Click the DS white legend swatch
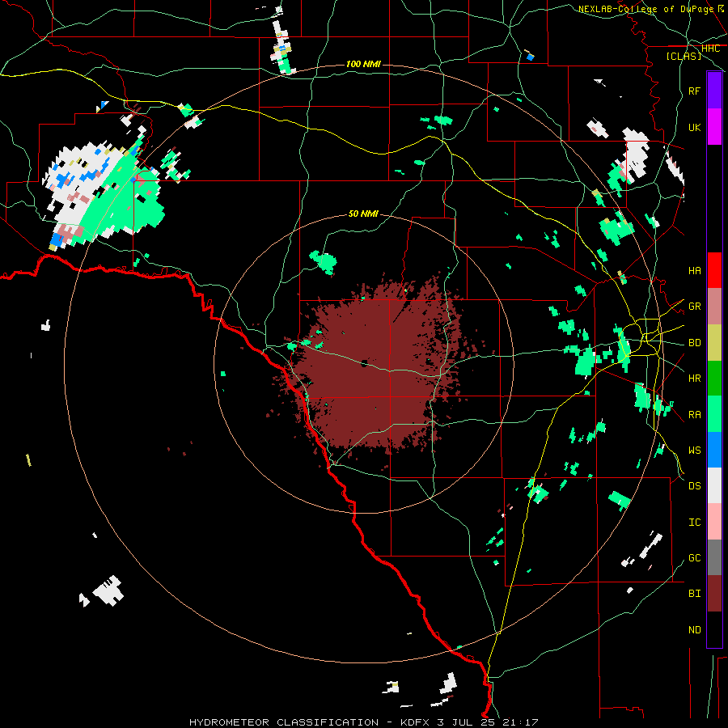Image resolution: width=728 pixels, height=728 pixels. [714, 485]
